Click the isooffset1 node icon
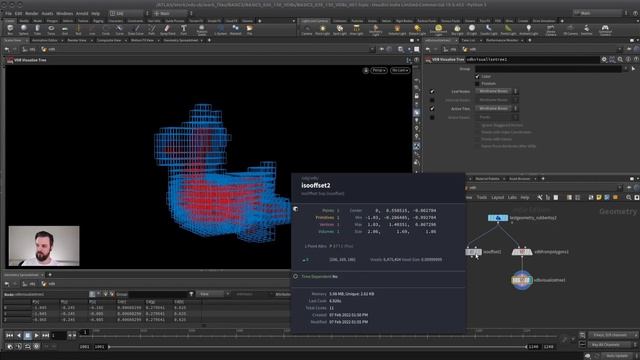 (x=473, y=252)
